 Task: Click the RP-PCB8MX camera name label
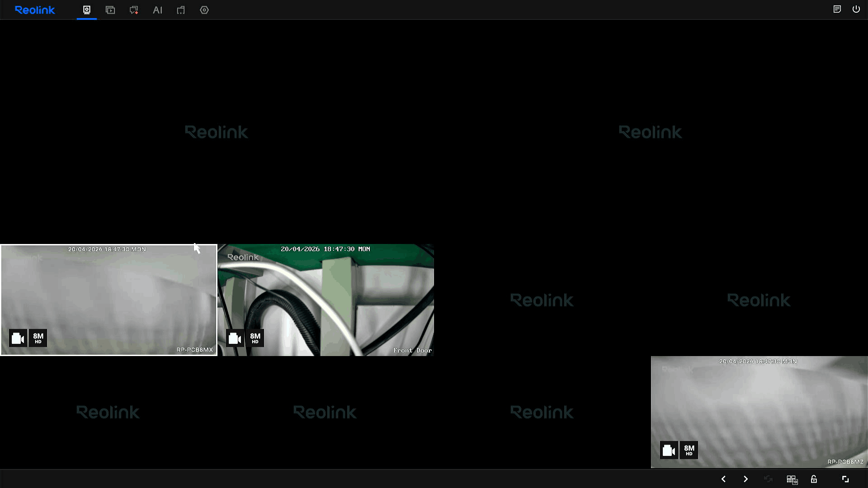point(194,350)
